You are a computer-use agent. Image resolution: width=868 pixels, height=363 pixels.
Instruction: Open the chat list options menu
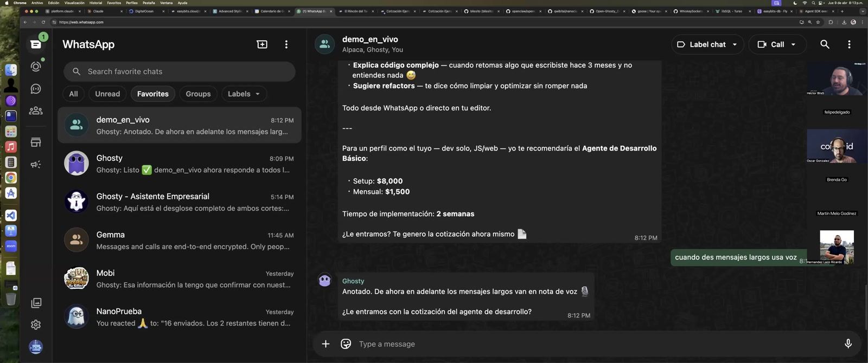pyautogui.click(x=286, y=44)
